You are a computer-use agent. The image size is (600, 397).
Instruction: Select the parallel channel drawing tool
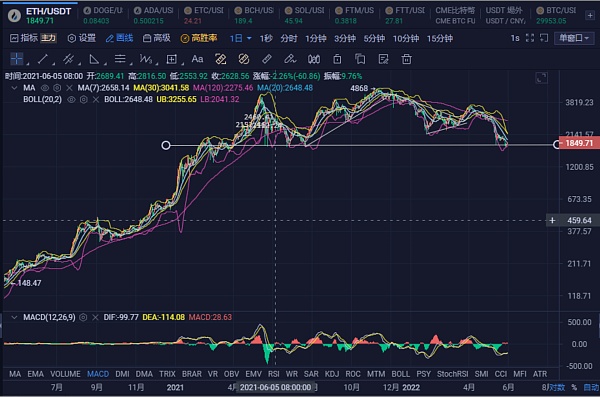68,59
